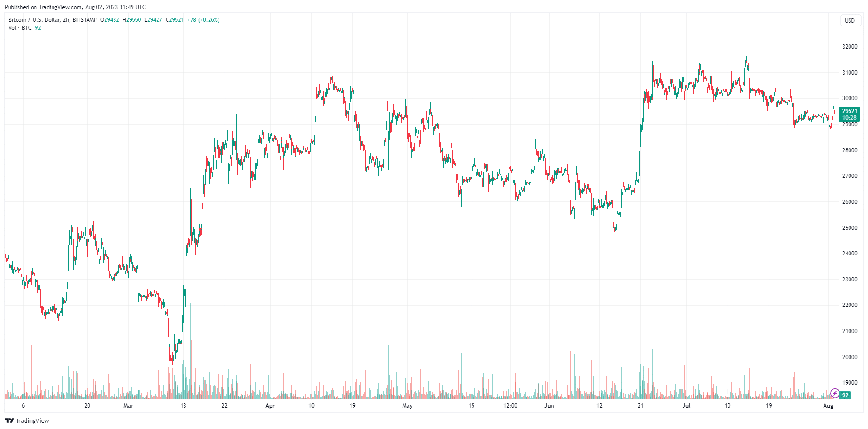Viewport: 868px width, 429px height.
Task: Click the Jul date label on time axis
Action: [x=686, y=406]
